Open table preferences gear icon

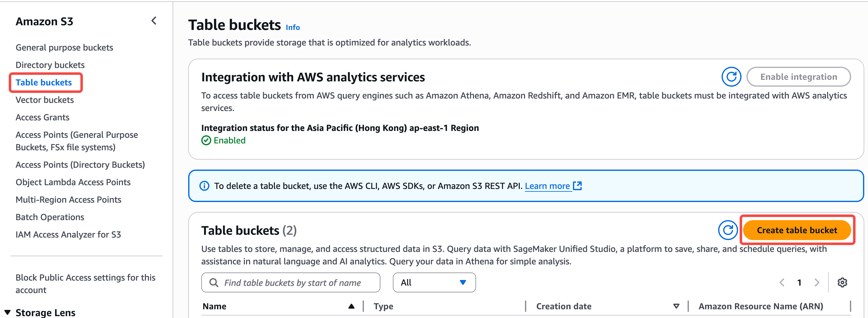click(x=842, y=282)
